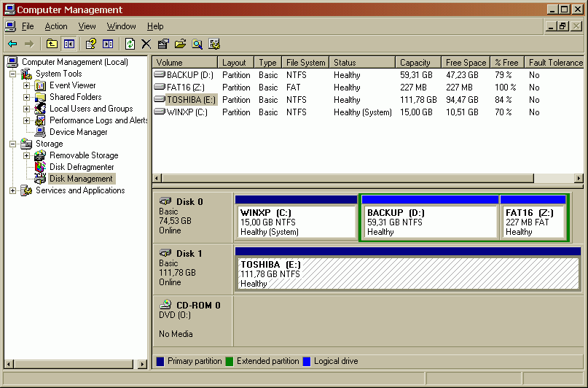Click the Up One Level folder icon
Image resolution: width=588 pixels, height=388 pixels.
(52, 44)
